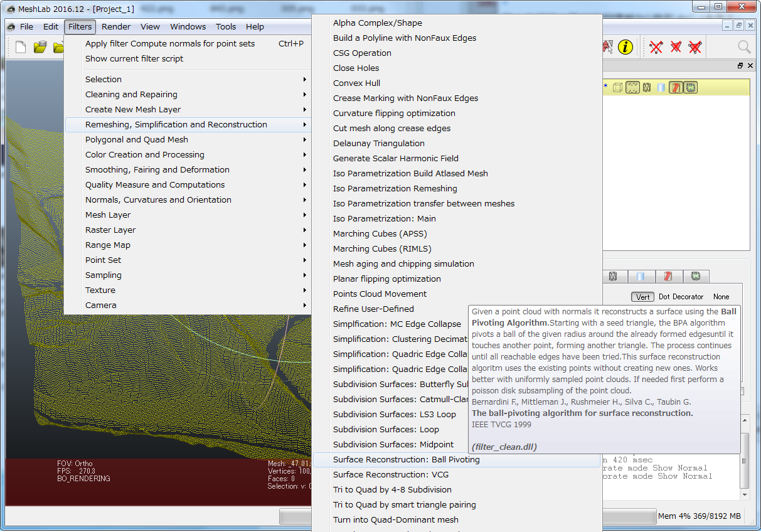Choose Convex Hull filter
The height and width of the screenshot is (532, 761).
(x=457, y=83)
